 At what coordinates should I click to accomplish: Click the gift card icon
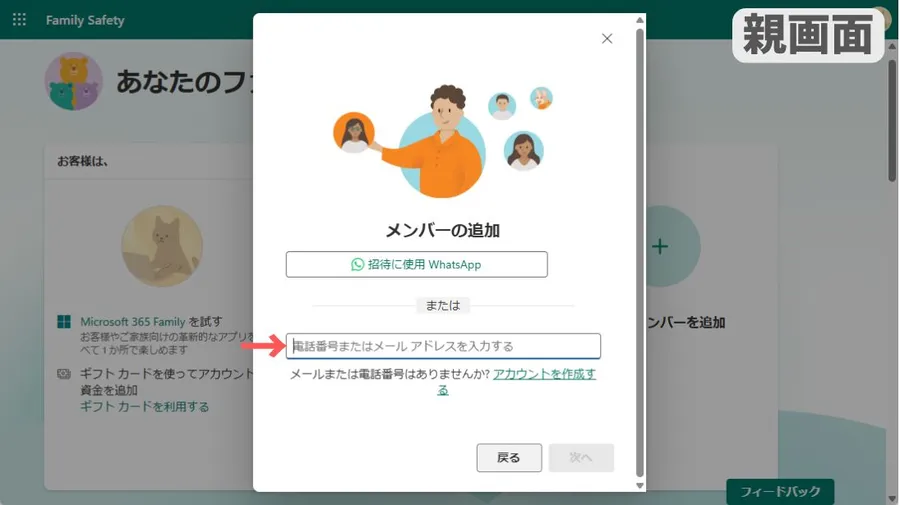point(64,374)
